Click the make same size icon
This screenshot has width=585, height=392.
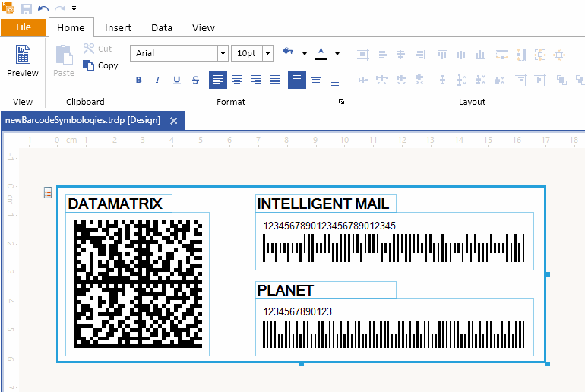[540, 55]
